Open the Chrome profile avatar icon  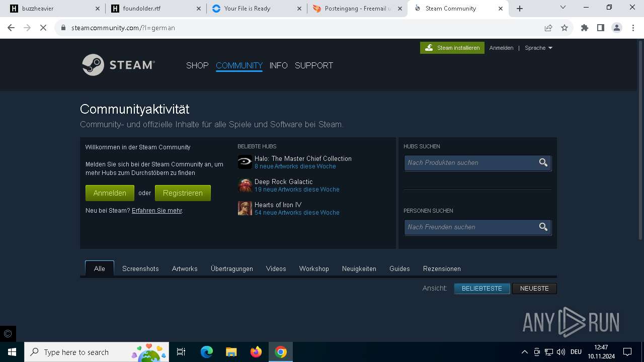point(617,28)
